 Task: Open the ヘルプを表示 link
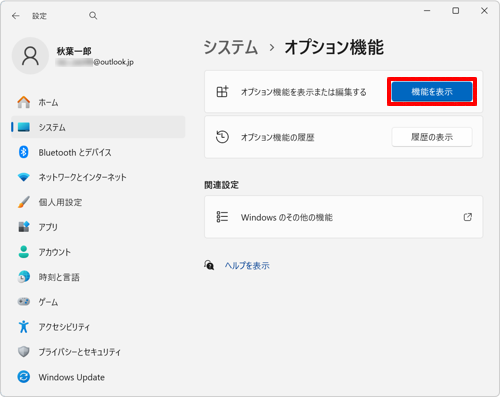[x=247, y=266]
